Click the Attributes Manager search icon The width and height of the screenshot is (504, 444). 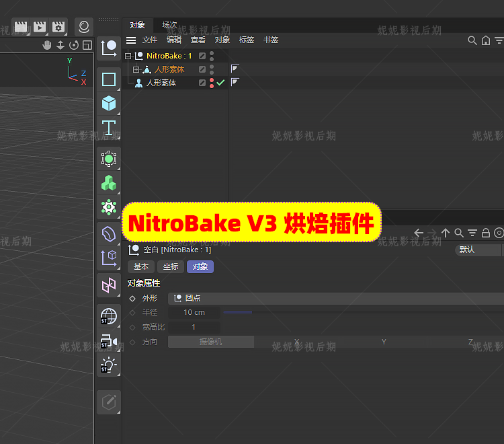[x=459, y=233]
